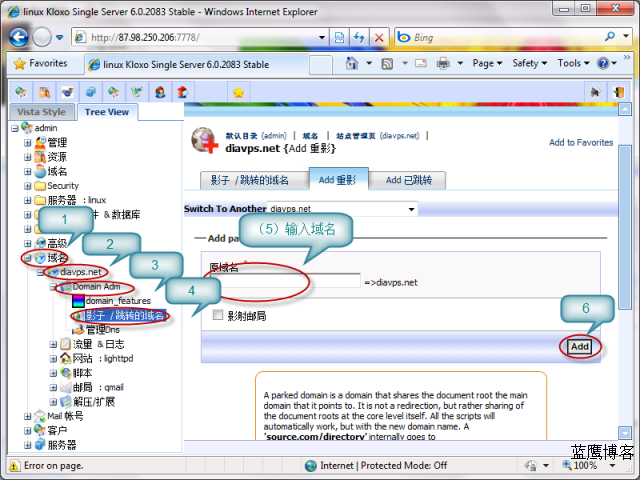Expand the 管理 tree node
The width and height of the screenshot is (640, 480).
pyautogui.click(x=27, y=143)
